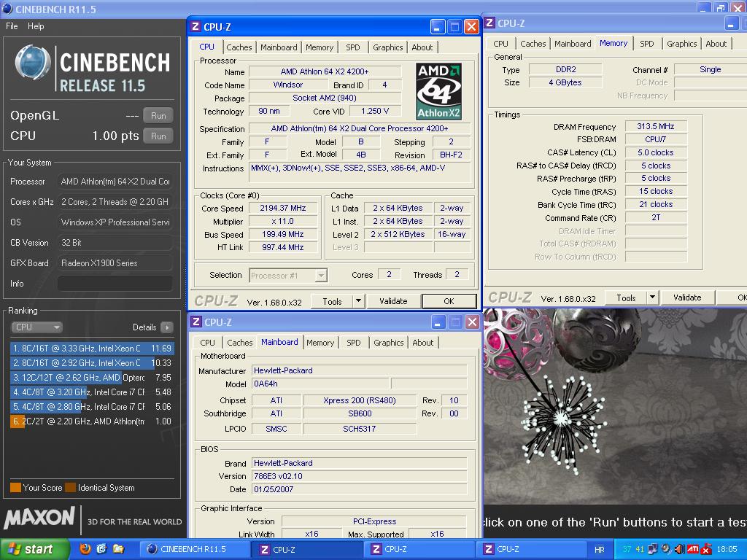Click the HR language indicator in taskbar
Image resolution: width=747 pixels, height=560 pixels.
[600, 550]
